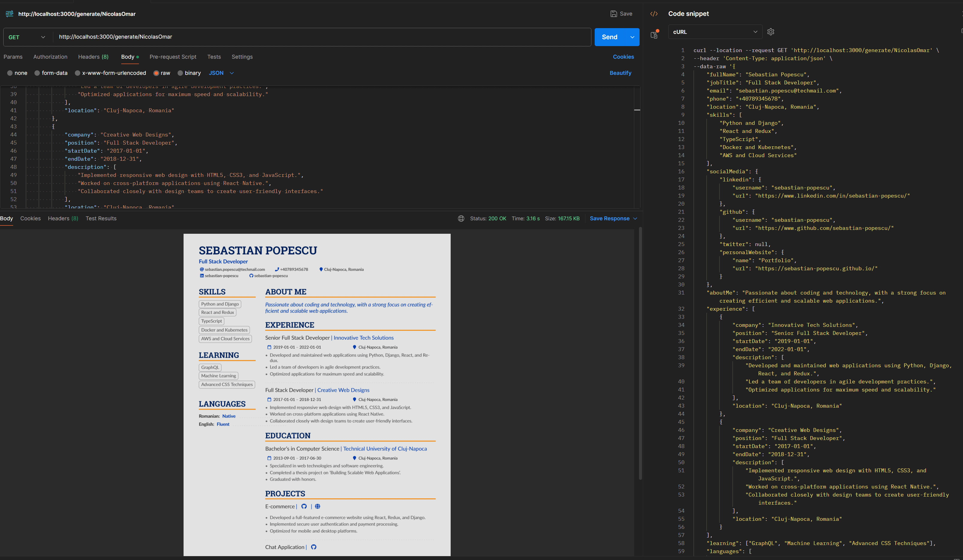This screenshot has width=963, height=560.
Task: Click globe icon next to E-commerce project
Action: click(x=318, y=506)
